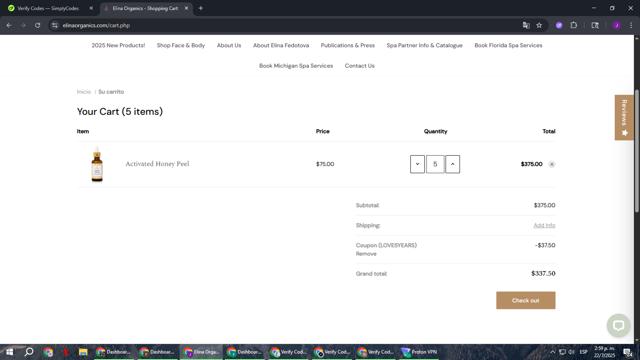The height and width of the screenshot is (360, 640).
Task: Open Windows taskbar search
Action: (x=29, y=352)
